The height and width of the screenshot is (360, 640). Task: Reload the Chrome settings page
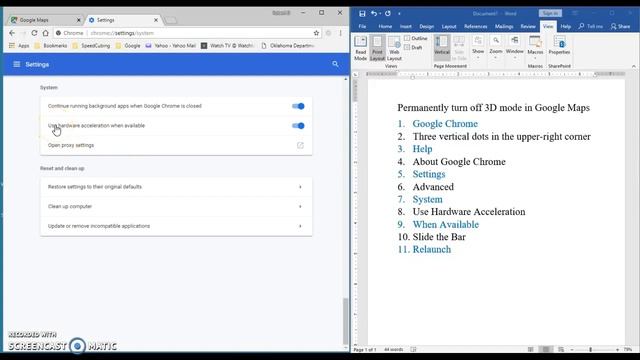34,33
